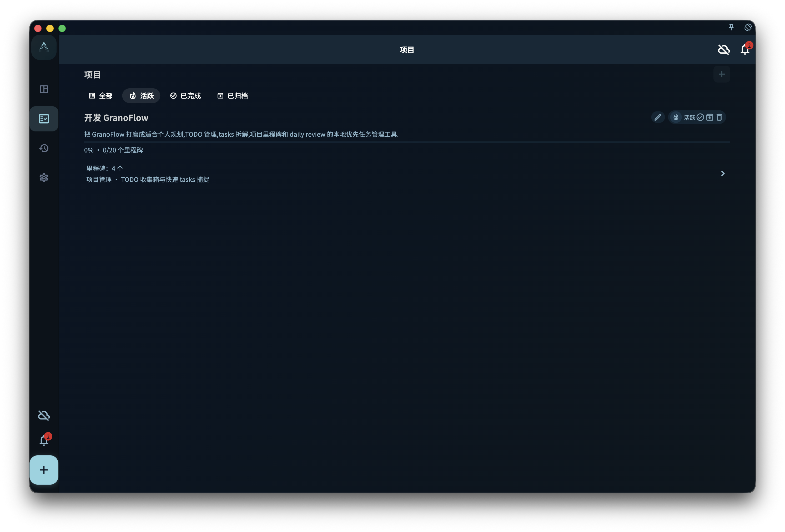Minimize the window with yellow button
Image resolution: width=785 pixels, height=532 pixels.
50,28
